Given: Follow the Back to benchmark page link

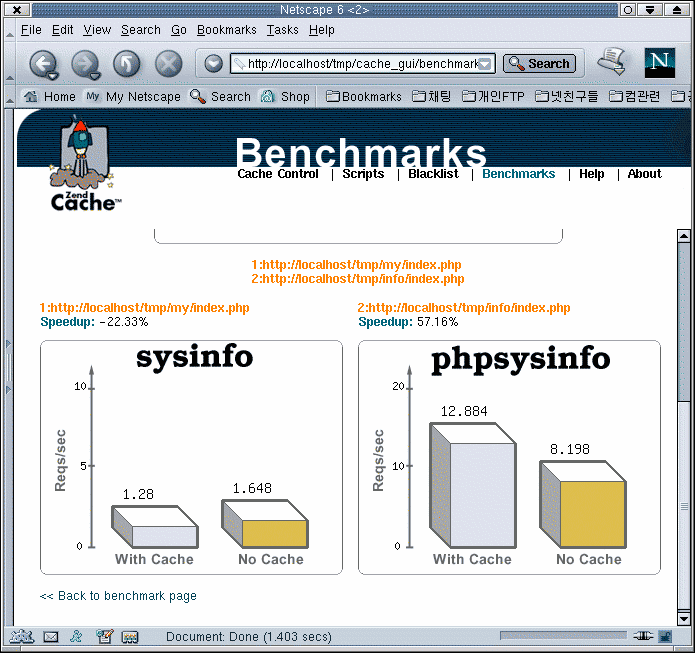Looking at the screenshot, I should 118,596.
